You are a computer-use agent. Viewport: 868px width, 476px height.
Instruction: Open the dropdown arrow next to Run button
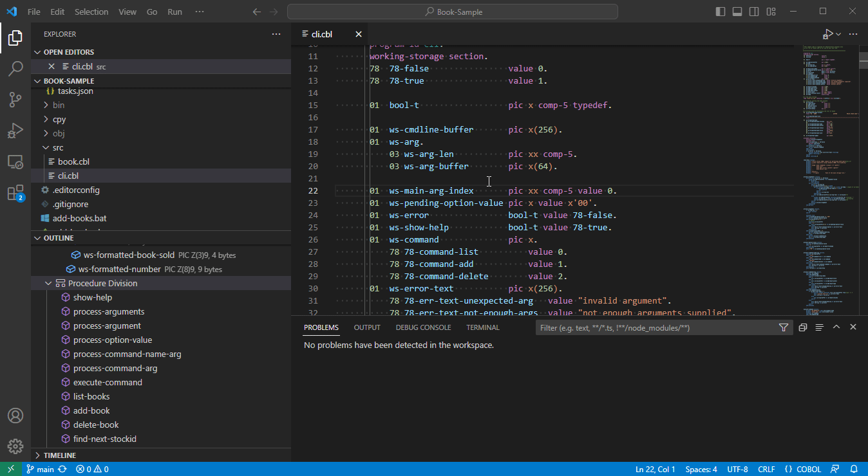tap(838, 34)
